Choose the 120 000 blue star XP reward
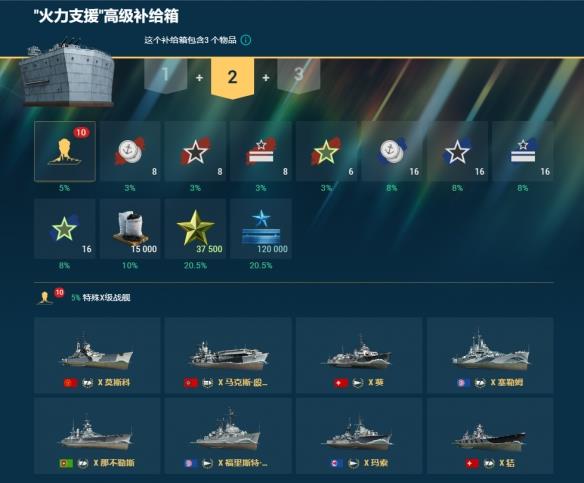 point(261,229)
